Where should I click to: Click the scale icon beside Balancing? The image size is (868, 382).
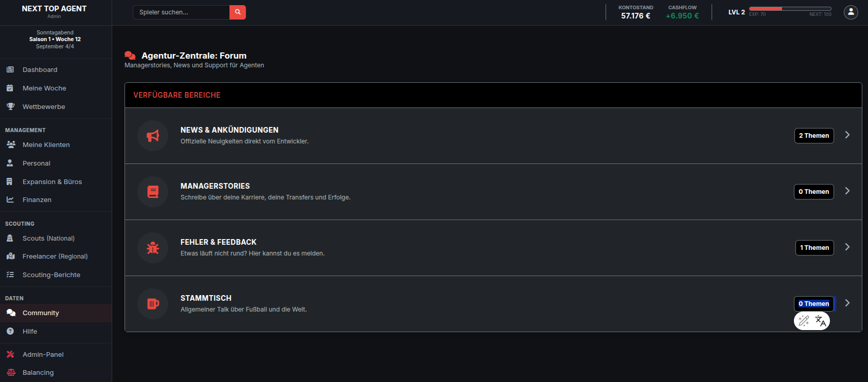(x=10, y=372)
